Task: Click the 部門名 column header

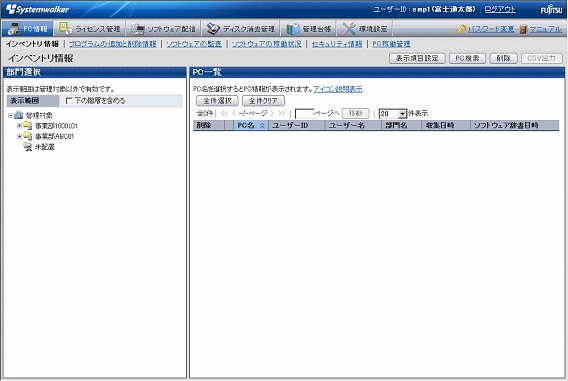Action: [401, 125]
